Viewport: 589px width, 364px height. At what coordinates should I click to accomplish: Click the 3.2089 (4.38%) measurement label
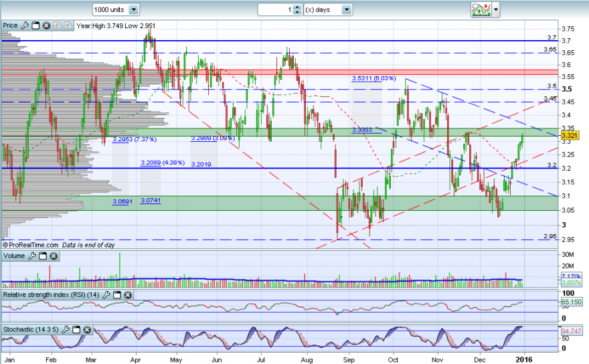(x=163, y=163)
